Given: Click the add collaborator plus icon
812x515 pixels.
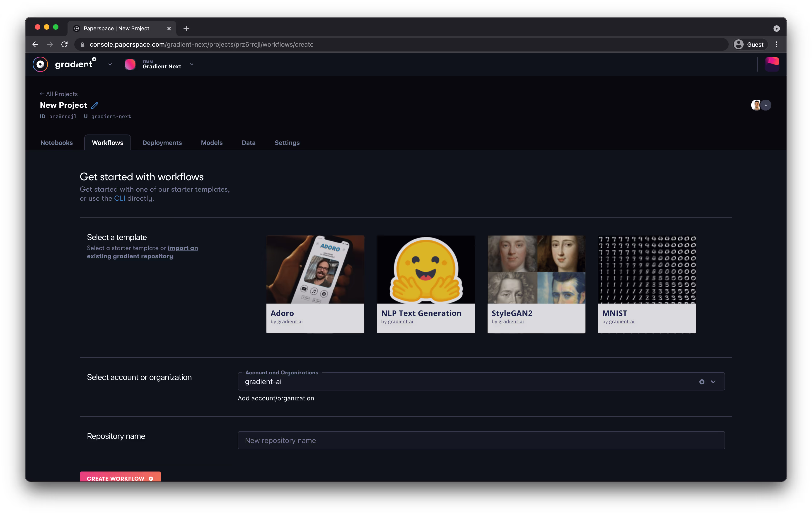Looking at the screenshot, I should point(766,105).
